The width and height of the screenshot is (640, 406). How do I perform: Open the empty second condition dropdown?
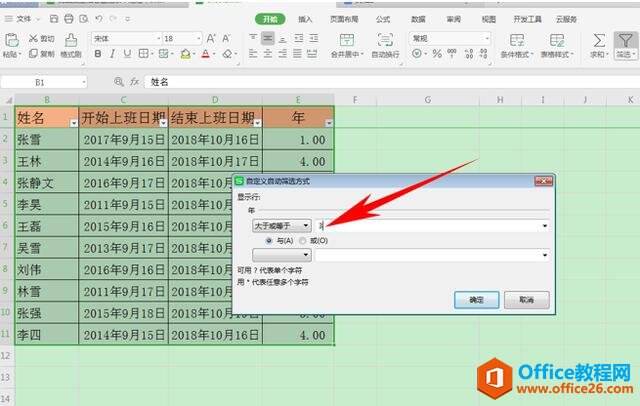tap(280, 255)
